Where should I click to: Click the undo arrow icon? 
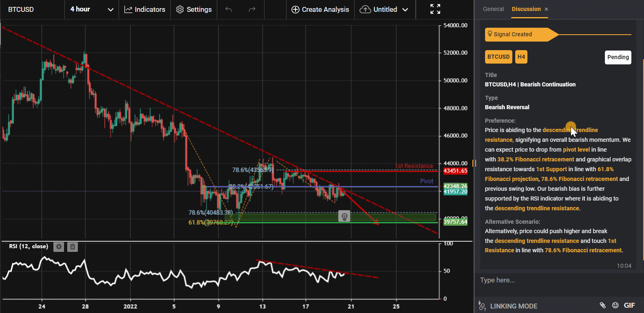pyautogui.click(x=229, y=9)
